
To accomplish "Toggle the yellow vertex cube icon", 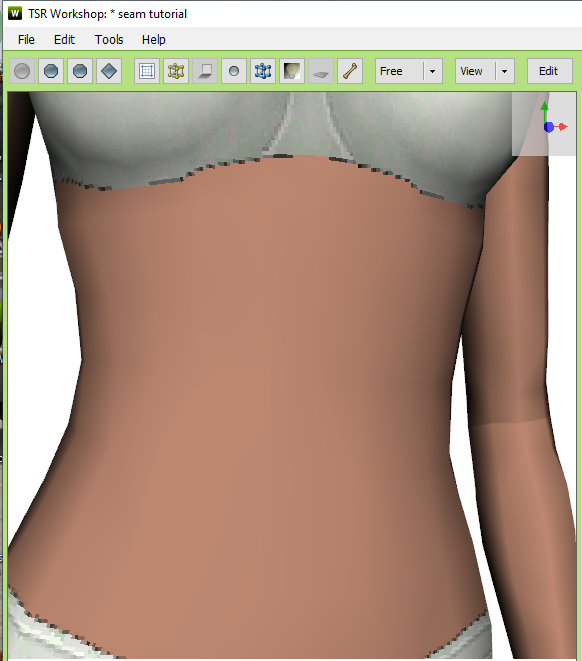I will (x=176, y=71).
